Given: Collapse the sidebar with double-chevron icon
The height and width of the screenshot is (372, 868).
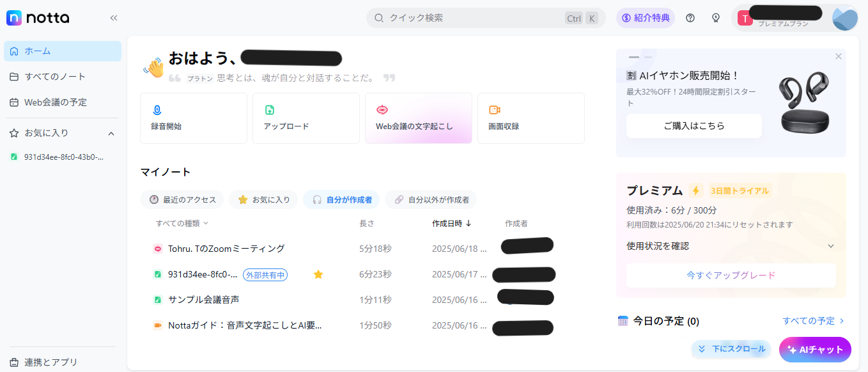Looking at the screenshot, I should [x=114, y=18].
